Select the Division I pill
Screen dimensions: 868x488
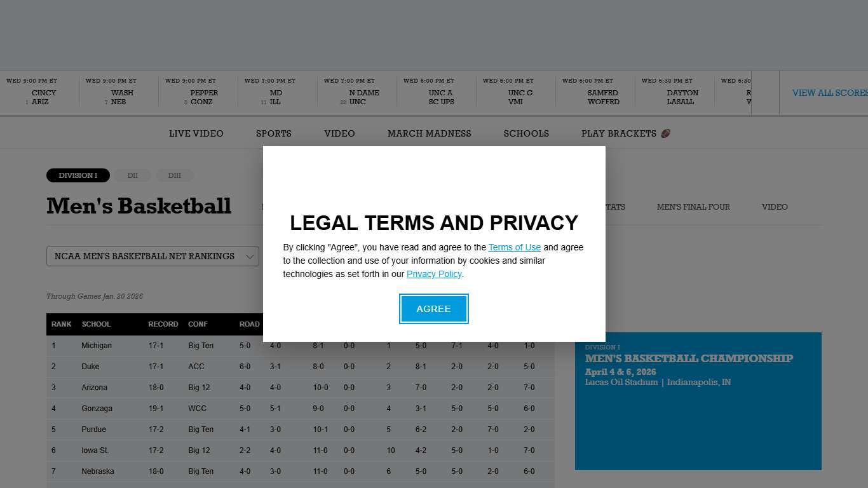tap(78, 175)
